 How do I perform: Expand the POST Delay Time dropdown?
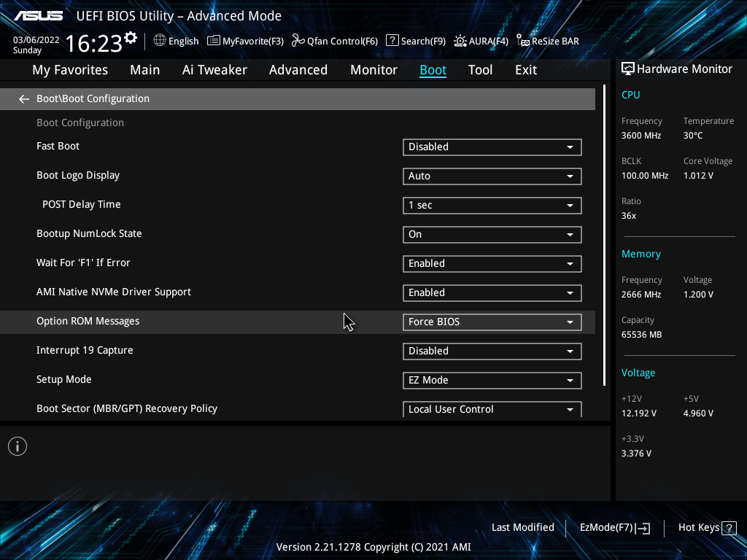click(x=492, y=205)
